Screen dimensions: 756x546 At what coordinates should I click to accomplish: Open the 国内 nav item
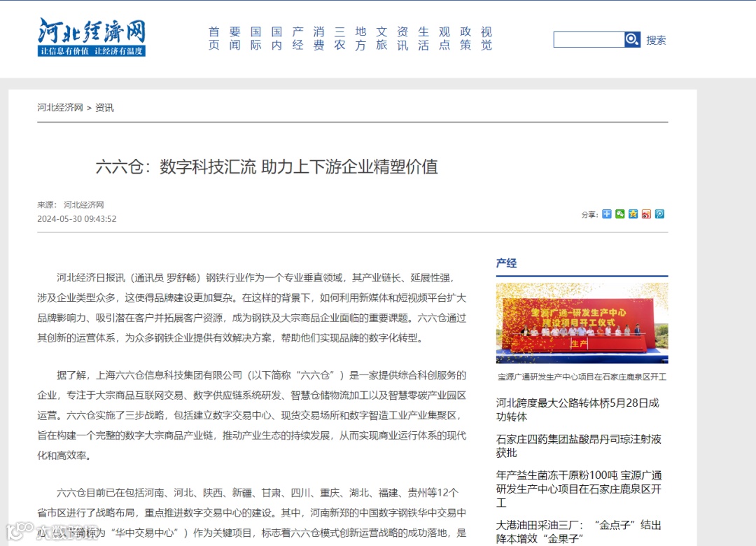tap(276, 38)
